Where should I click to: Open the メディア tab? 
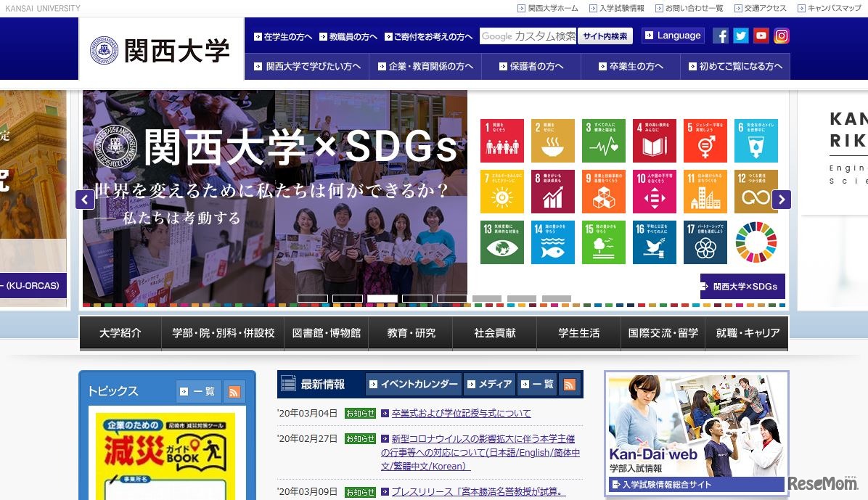pyautogui.click(x=489, y=385)
